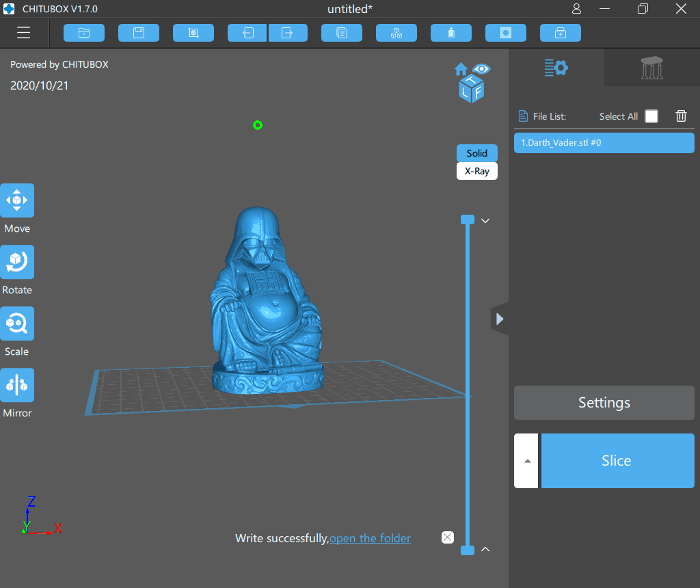700x588 pixels.
Task: Click the Settings button
Action: coord(604,403)
